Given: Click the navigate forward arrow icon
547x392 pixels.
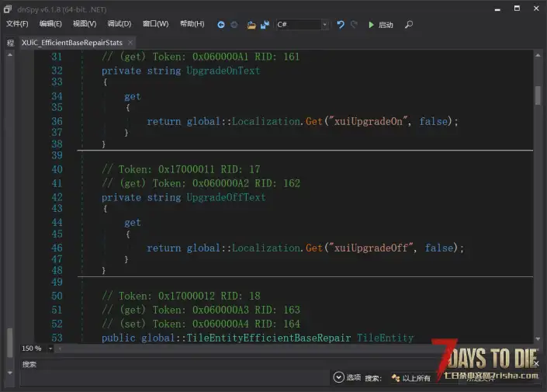Looking at the screenshot, I should tap(234, 25).
